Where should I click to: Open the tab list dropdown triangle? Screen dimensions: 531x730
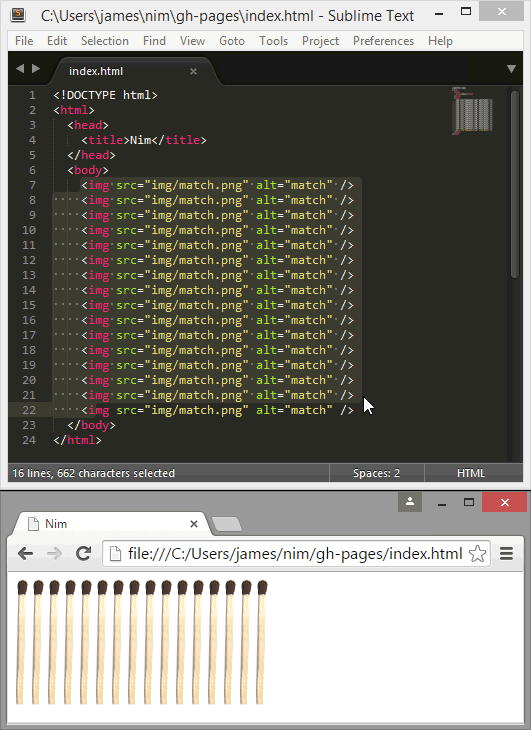[511, 69]
